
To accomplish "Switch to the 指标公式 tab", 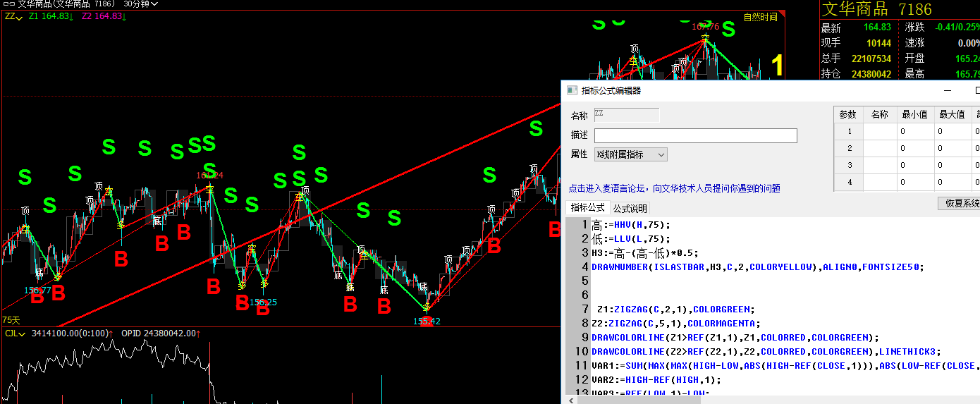I will (587, 208).
